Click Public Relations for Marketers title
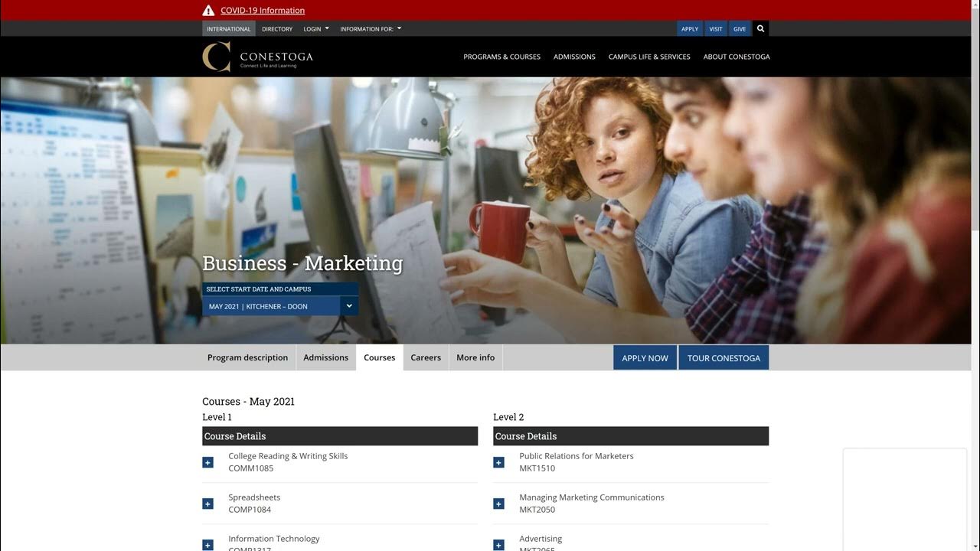 [577, 456]
